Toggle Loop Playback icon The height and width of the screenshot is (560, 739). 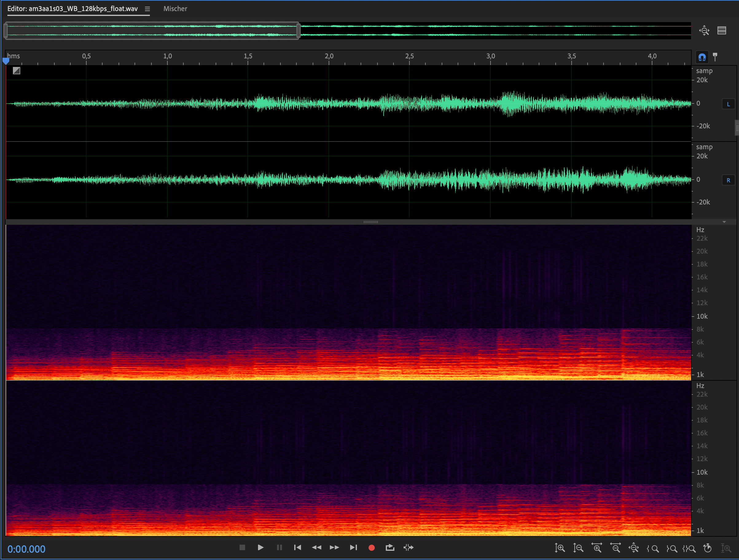point(389,547)
